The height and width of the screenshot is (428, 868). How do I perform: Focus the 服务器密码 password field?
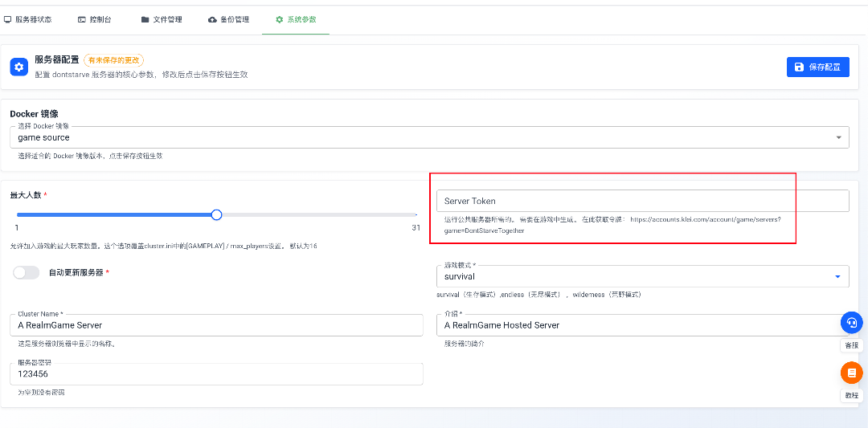[x=217, y=374]
